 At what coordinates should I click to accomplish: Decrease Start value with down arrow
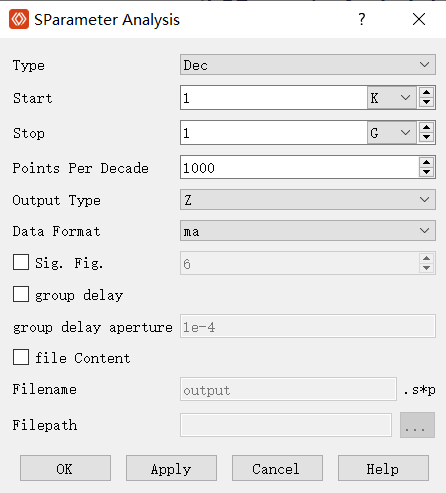[426, 103]
